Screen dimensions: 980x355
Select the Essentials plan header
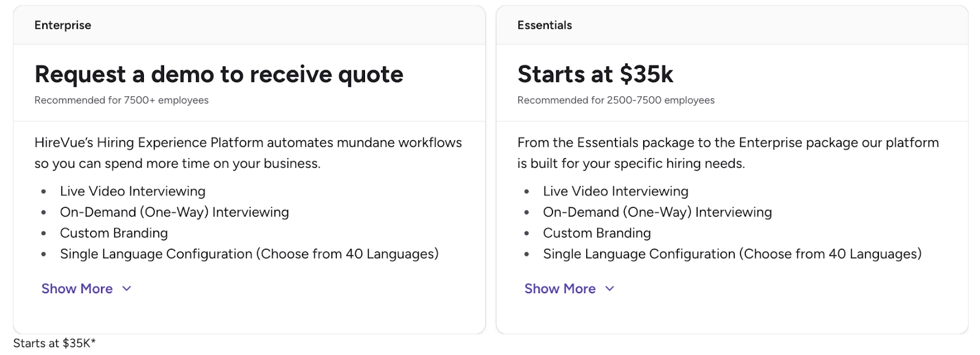[545, 25]
